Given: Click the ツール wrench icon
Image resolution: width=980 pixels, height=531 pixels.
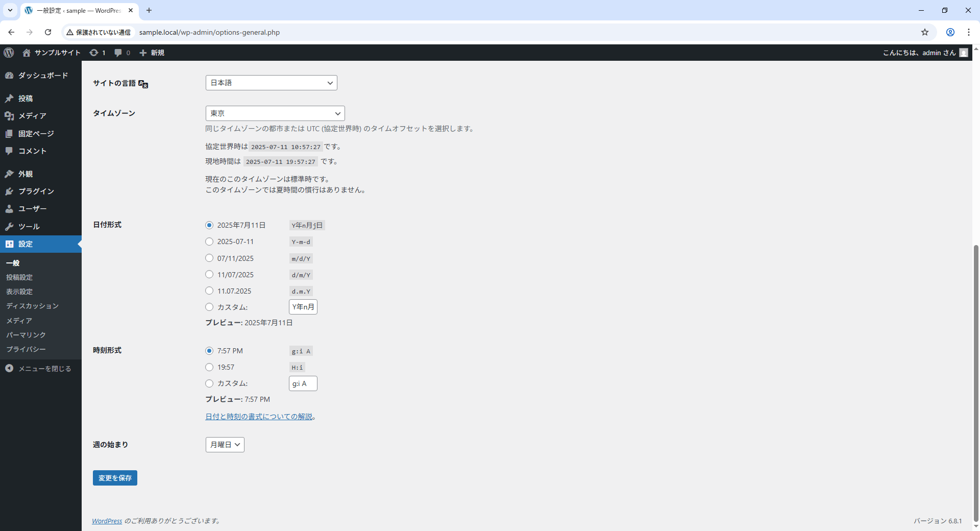Looking at the screenshot, I should click(x=9, y=227).
